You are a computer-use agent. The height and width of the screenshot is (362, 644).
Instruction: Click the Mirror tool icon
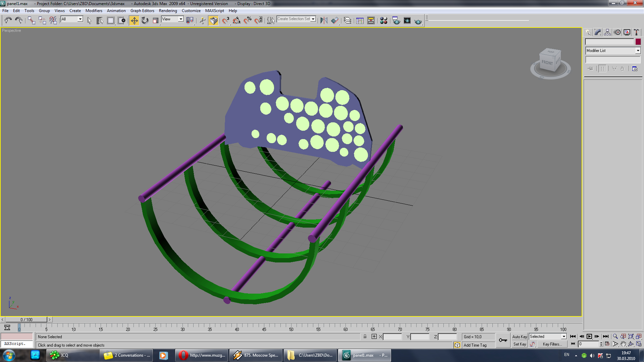324,21
